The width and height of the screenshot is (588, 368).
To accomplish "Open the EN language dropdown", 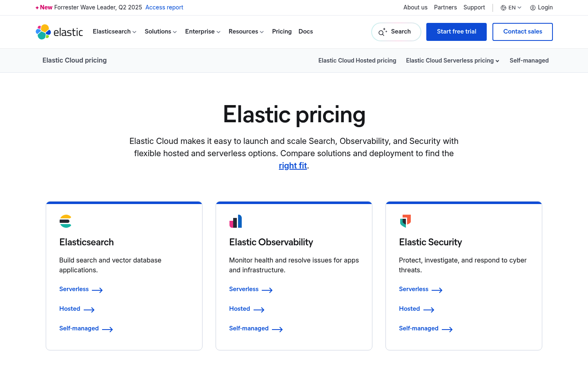I will click(511, 8).
